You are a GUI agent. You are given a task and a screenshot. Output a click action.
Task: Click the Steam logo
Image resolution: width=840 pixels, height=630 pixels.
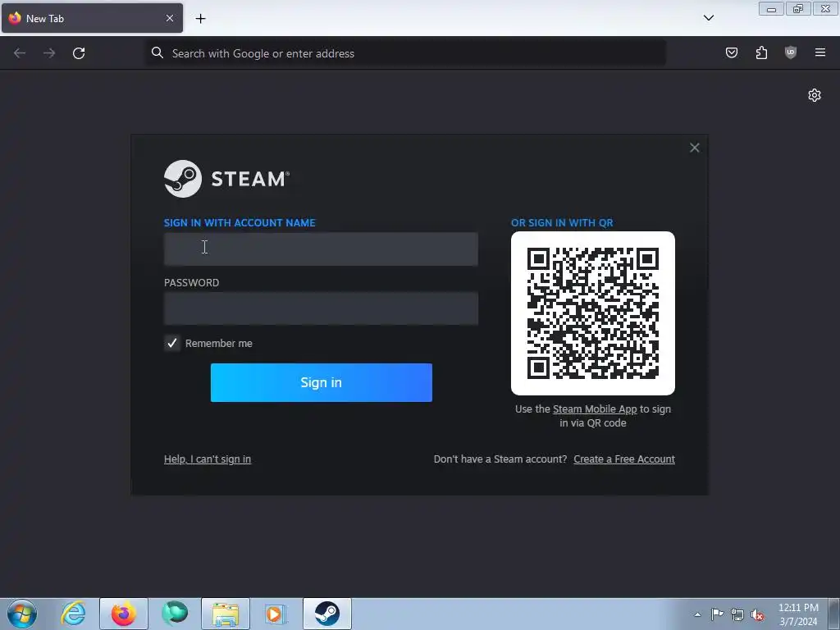[226, 179]
